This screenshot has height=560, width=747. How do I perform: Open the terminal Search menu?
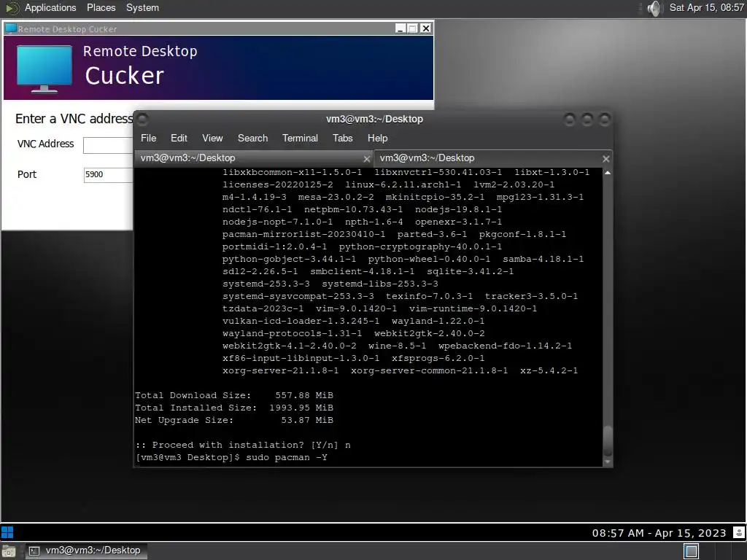[252, 138]
